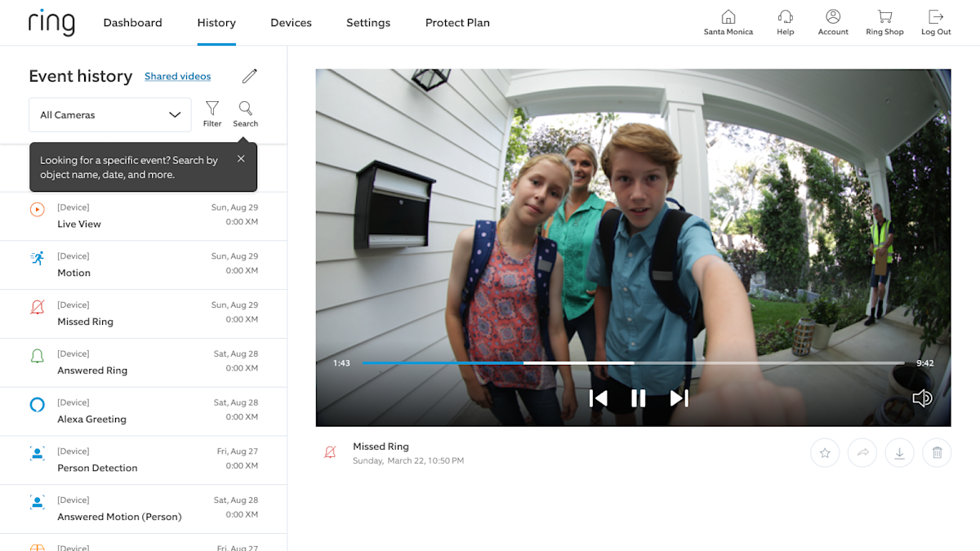Dismiss the search tooltip with X
Screen dimensions: 980x551
241,159
